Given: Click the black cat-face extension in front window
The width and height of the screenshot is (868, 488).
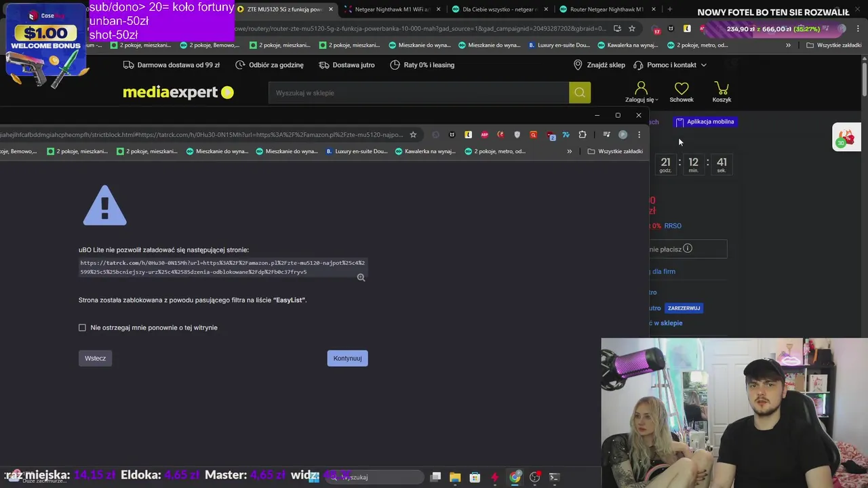Looking at the screenshot, I should point(452,134).
